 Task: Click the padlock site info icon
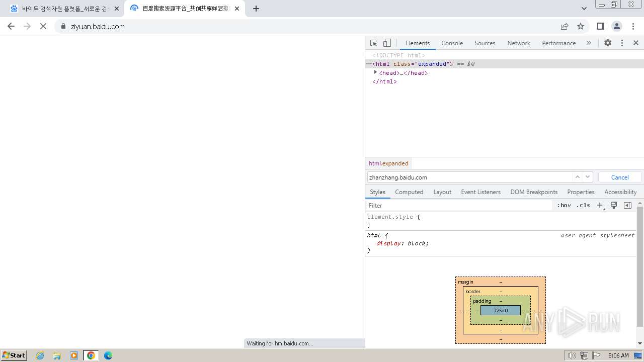tap(63, 26)
